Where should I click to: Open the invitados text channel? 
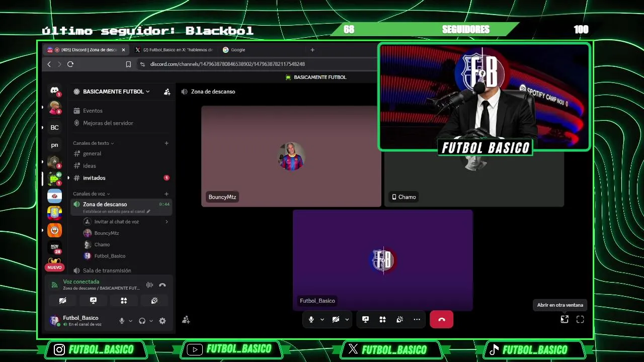[x=121, y=178]
